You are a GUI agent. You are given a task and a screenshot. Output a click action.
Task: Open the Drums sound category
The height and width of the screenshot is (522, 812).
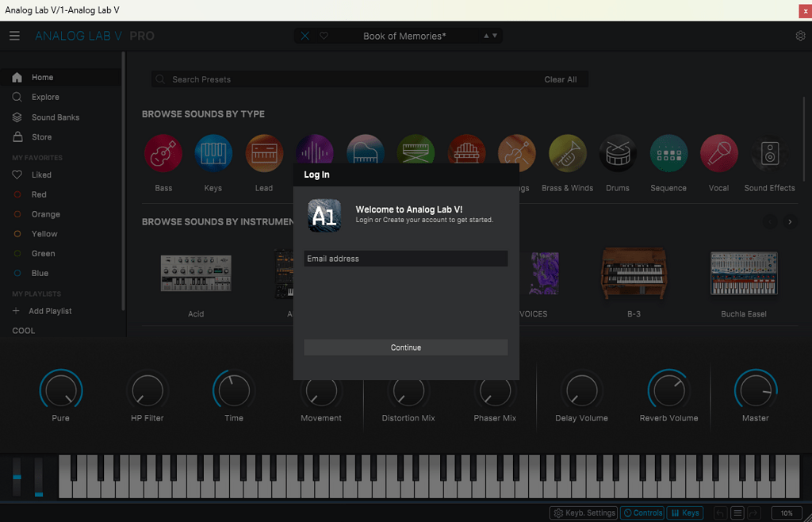click(618, 152)
